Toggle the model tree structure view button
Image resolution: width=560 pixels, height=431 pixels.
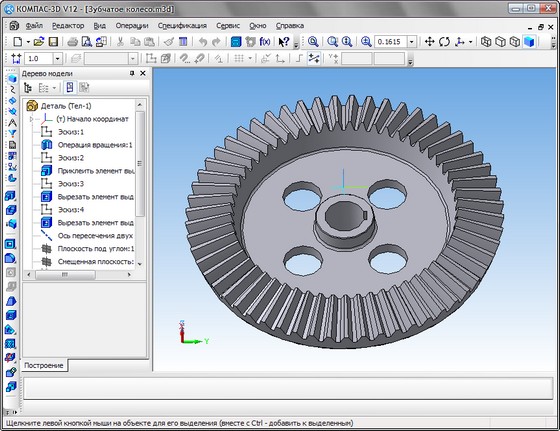pos(28,87)
